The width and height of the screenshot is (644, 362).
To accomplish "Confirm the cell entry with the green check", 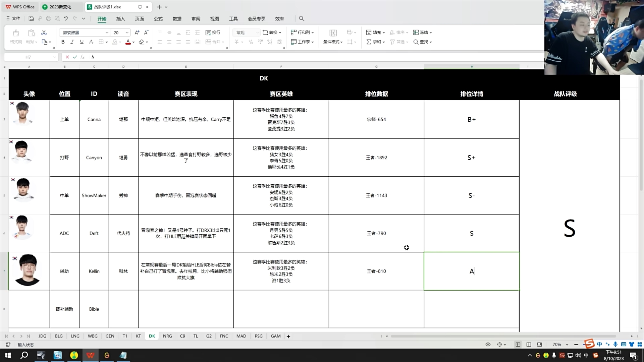I will [75, 57].
